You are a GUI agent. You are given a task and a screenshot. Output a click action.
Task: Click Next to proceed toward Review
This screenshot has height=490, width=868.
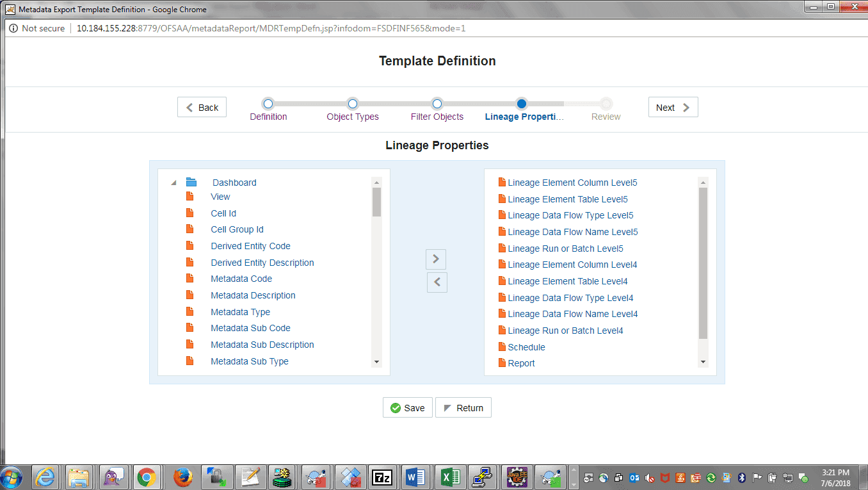(x=673, y=106)
